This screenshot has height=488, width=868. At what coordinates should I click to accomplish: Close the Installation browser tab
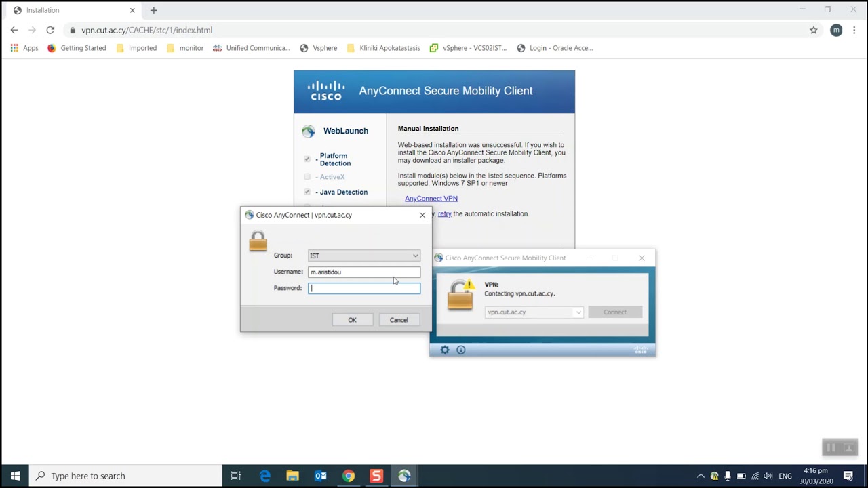coord(132,10)
